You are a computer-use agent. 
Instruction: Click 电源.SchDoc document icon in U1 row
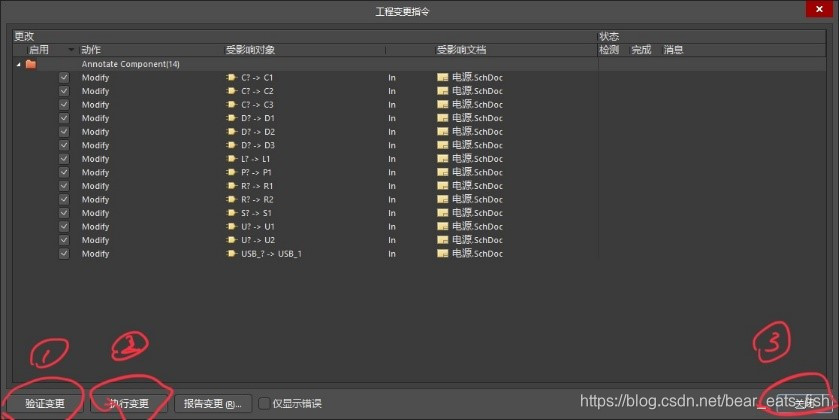(x=443, y=227)
